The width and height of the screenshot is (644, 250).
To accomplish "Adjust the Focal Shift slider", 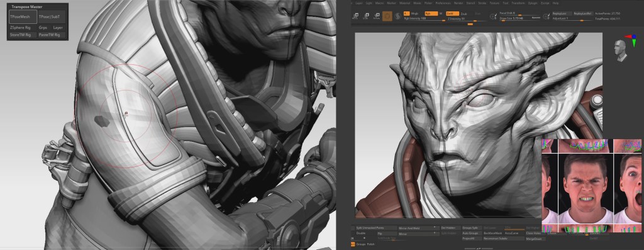I will (519, 14).
